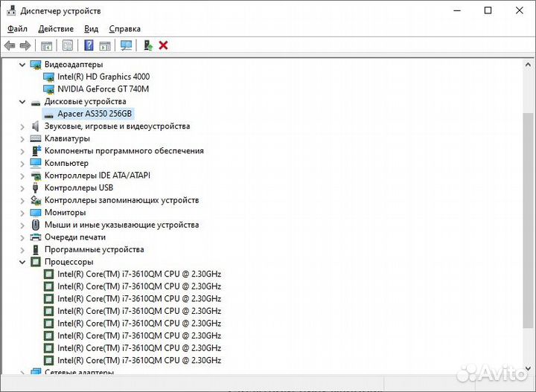Viewport: 536px width, 392px height.
Task: Minimize the Диспетчер устройств window
Action: (x=457, y=10)
